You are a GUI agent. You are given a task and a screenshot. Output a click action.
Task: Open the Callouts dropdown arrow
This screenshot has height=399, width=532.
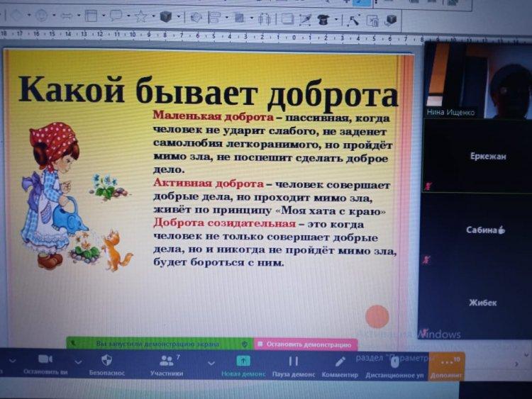tap(128, 16)
